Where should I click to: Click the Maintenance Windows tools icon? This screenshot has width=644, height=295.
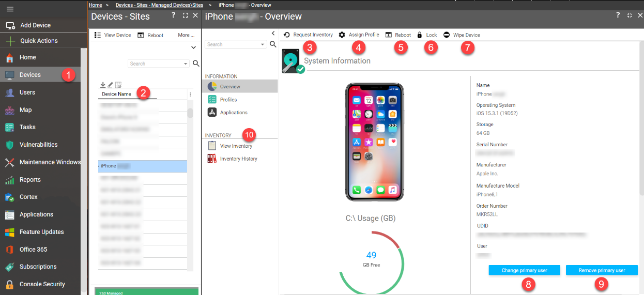(9, 162)
